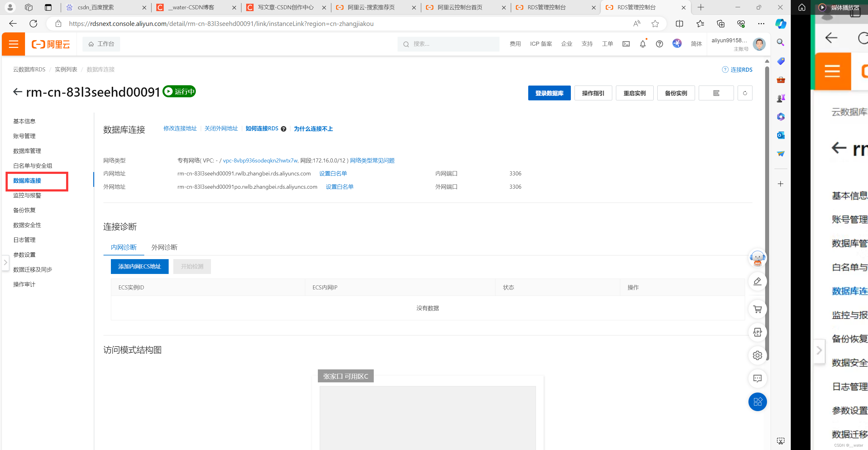This screenshot has width=868, height=450.
Task: Open Edge sidebar Outlook icon
Action: [x=780, y=135]
